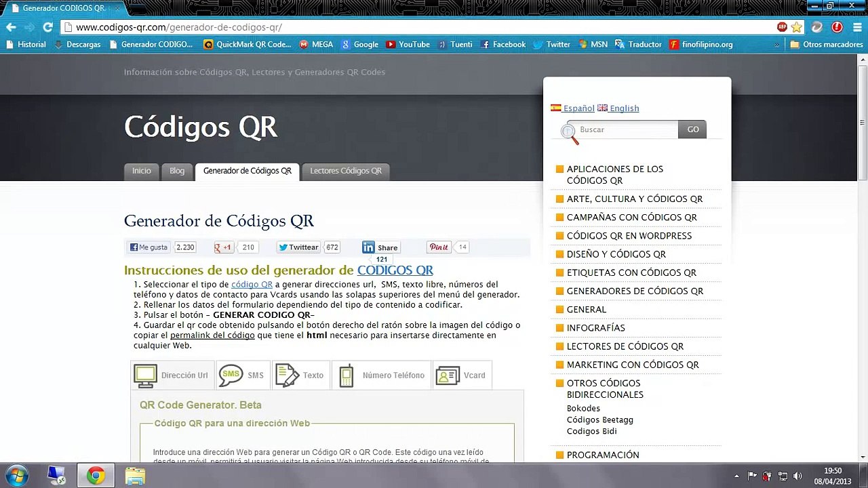Open the GENERAL category
868x488 pixels.
(587, 310)
